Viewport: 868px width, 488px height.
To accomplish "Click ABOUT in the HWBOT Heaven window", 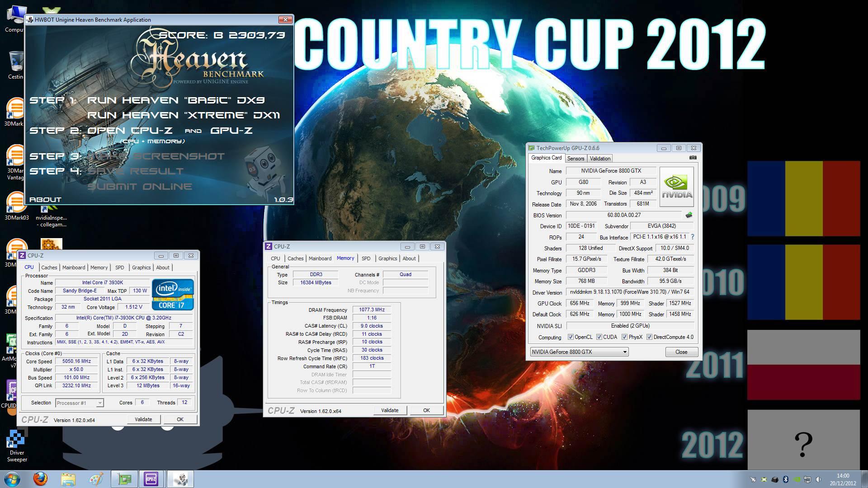I will click(x=45, y=199).
